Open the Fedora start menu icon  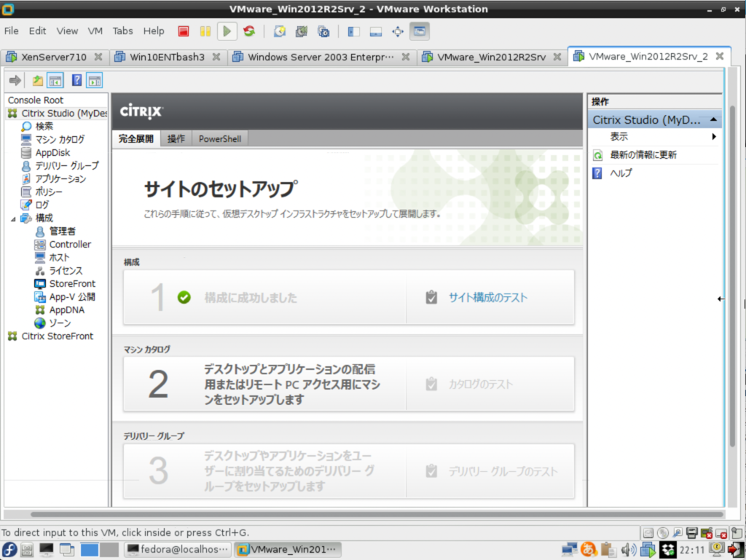point(9,550)
